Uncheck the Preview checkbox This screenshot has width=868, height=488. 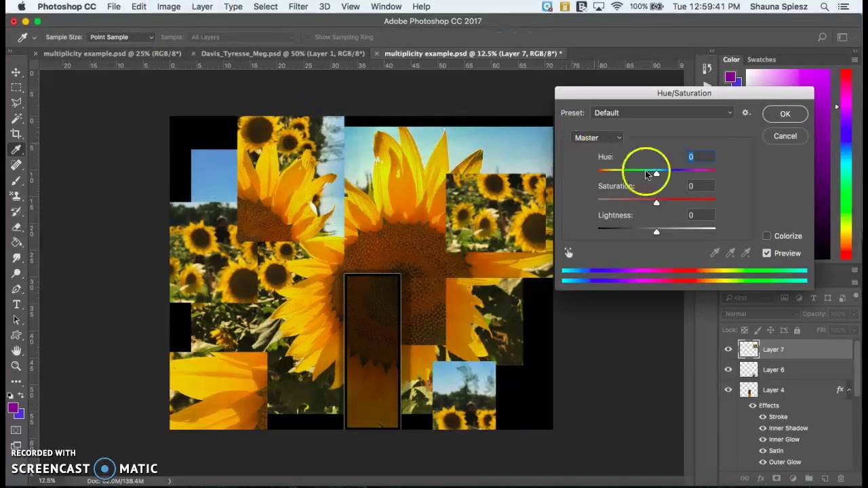[x=767, y=253]
